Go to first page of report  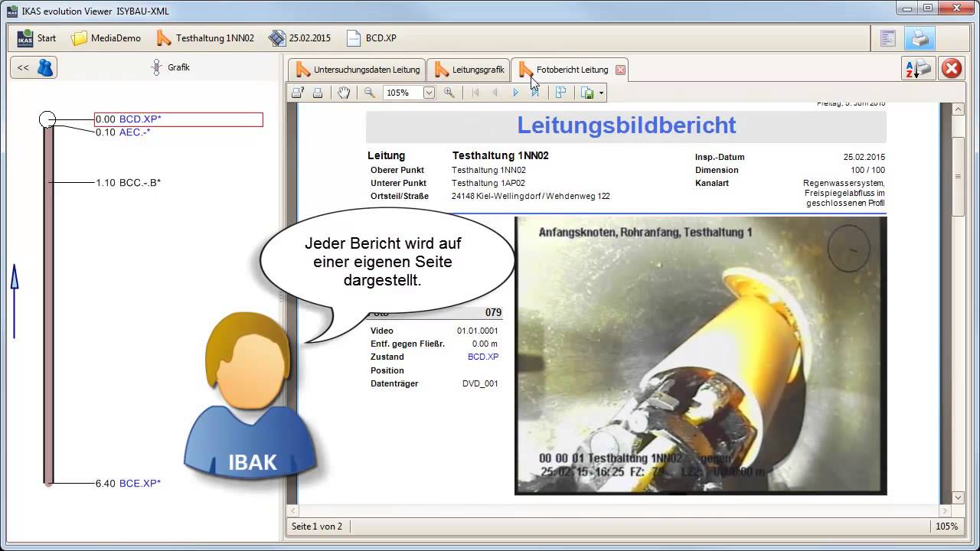tap(475, 93)
